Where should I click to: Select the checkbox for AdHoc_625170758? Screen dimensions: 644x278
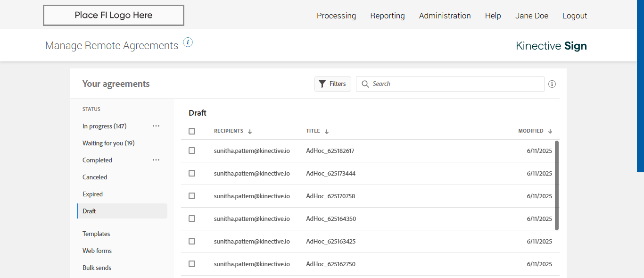192,196
